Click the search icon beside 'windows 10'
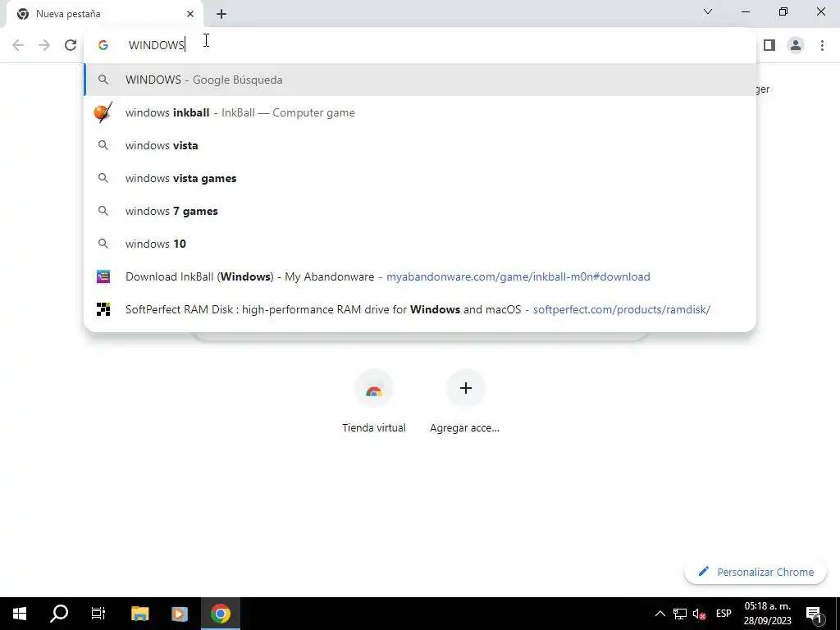 pos(103,244)
